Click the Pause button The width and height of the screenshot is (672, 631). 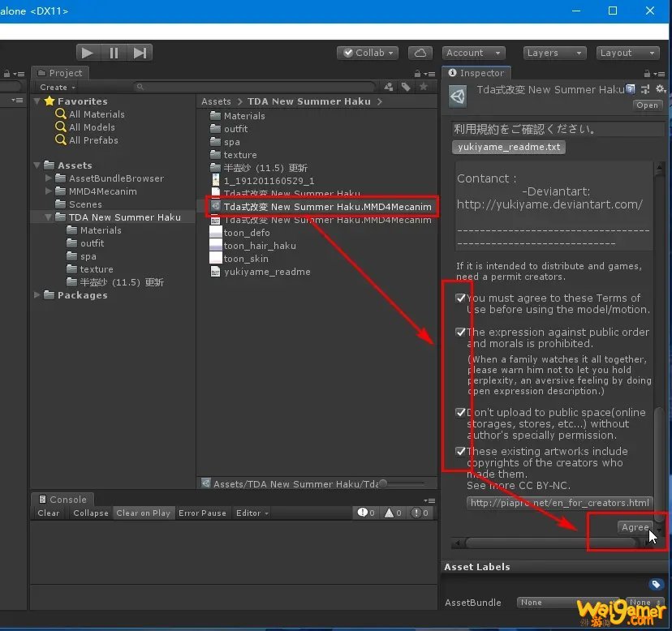pos(114,53)
